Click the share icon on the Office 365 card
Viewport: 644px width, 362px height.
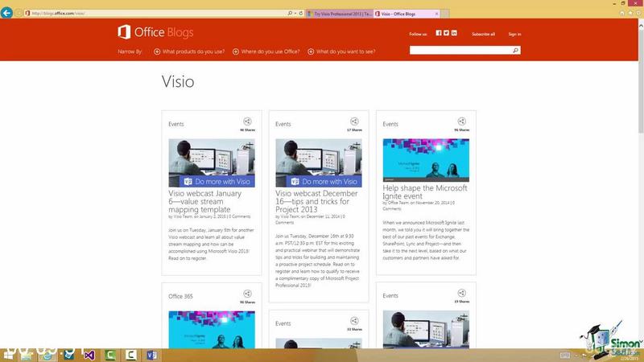[x=247, y=294]
